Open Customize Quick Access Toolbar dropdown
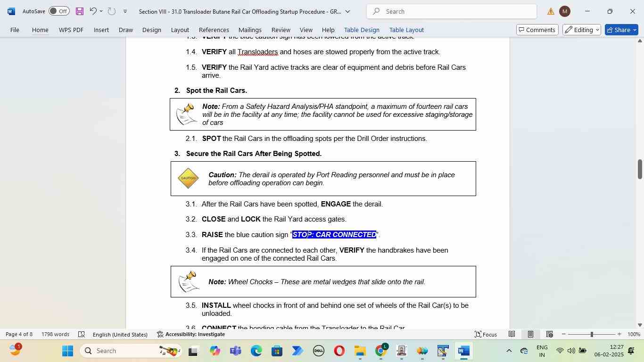 (125, 11)
